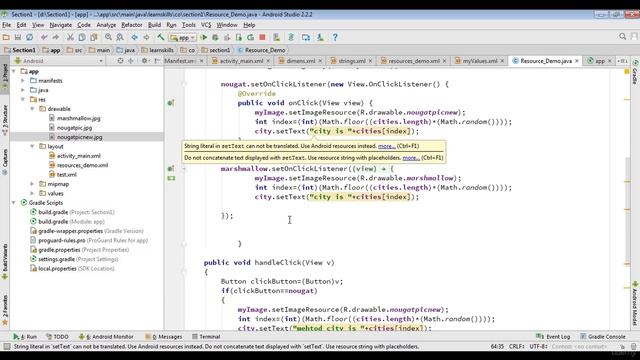Click the Redo arrow icon

pos(56,37)
